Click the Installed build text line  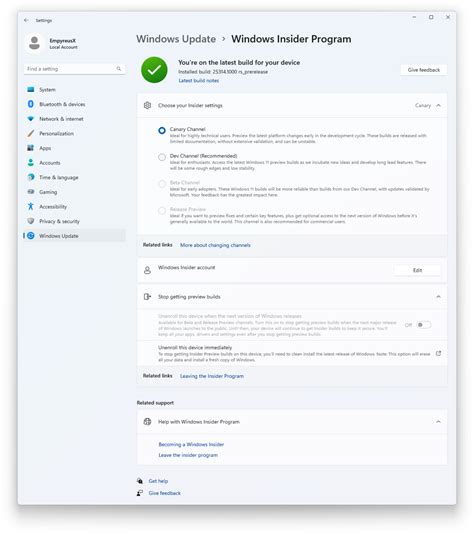click(x=223, y=72)
